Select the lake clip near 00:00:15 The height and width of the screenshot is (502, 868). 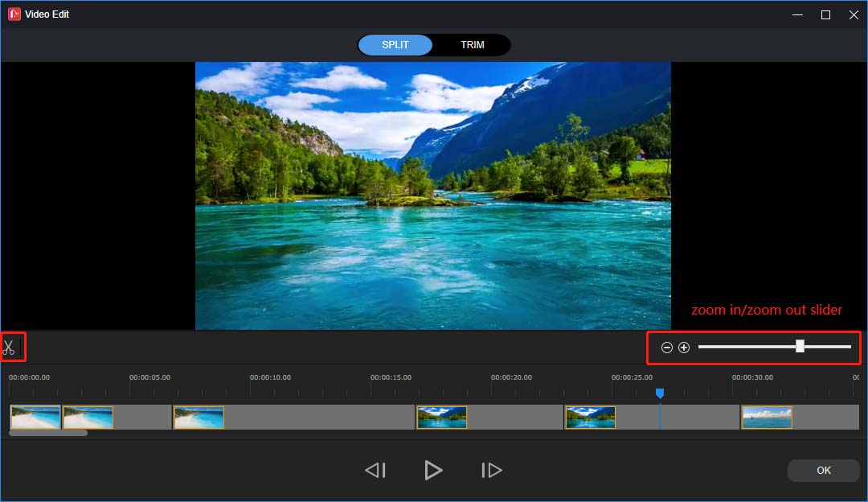441,417
